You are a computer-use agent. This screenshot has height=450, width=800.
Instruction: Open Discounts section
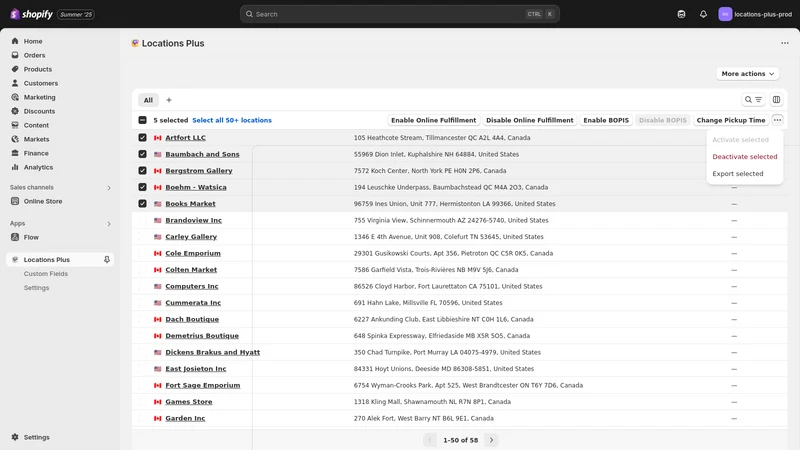39,111
